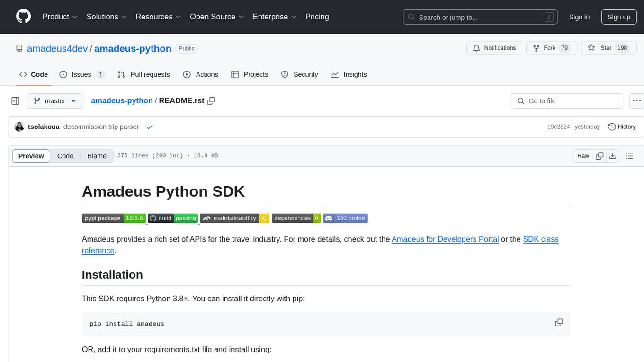The image size is (644, 362).
Task: Click the Sign in link
Action: point(579,17)
